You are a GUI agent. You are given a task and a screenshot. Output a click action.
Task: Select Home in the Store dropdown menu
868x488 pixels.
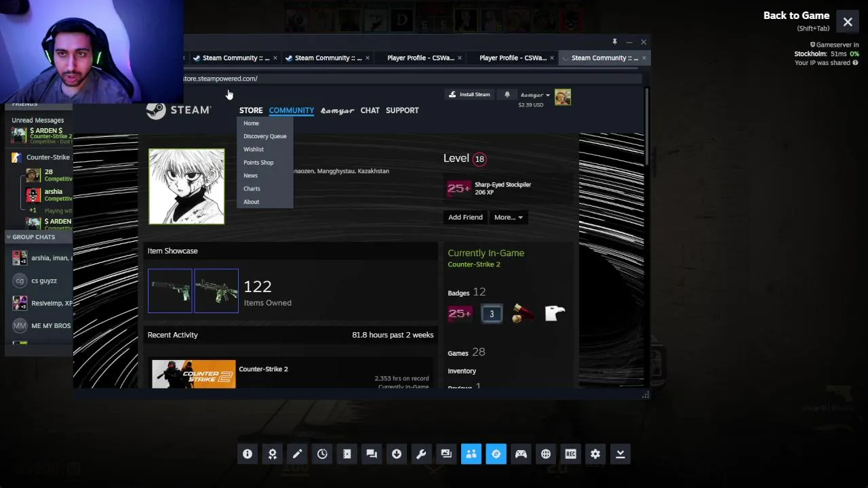point(251,123)
